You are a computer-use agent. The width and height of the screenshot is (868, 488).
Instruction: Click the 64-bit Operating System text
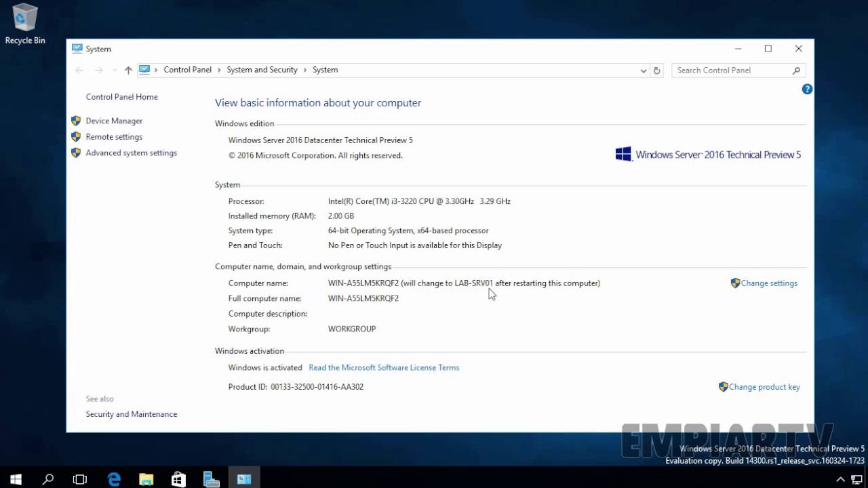[408, 230]
